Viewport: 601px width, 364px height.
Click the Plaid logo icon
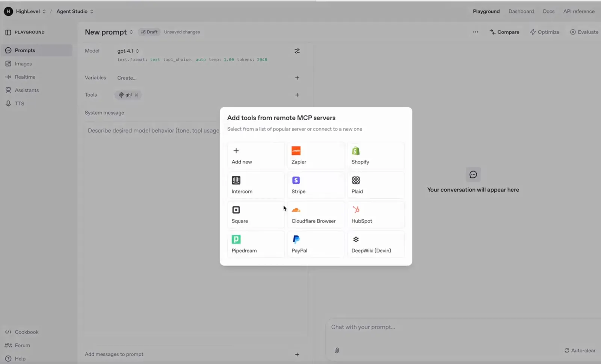tap(356, 180)
